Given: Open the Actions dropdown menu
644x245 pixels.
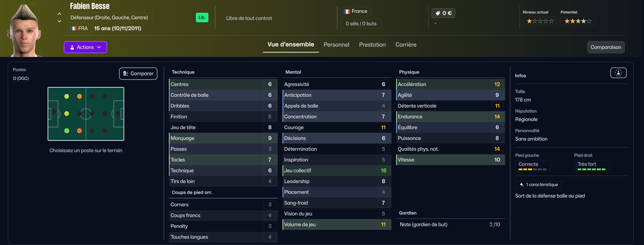Looking at the screenshot, I should [x=85, y=47].
